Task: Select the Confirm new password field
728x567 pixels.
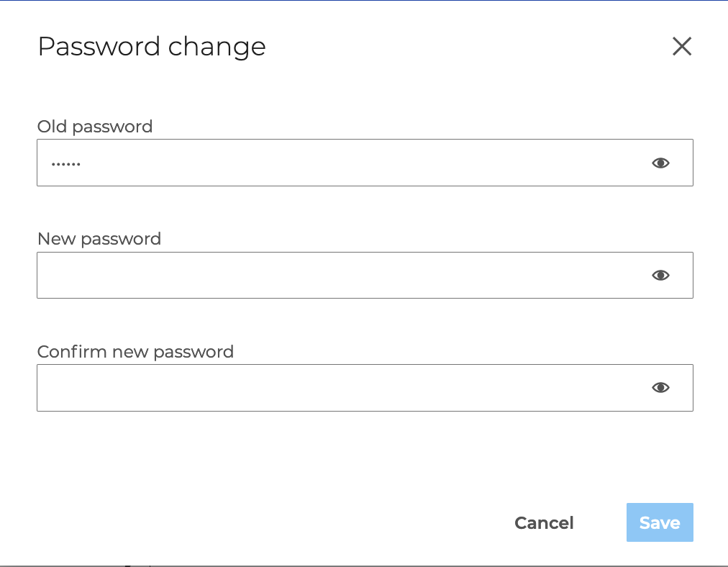Action: pyautogui.click(x=338, y=388)
